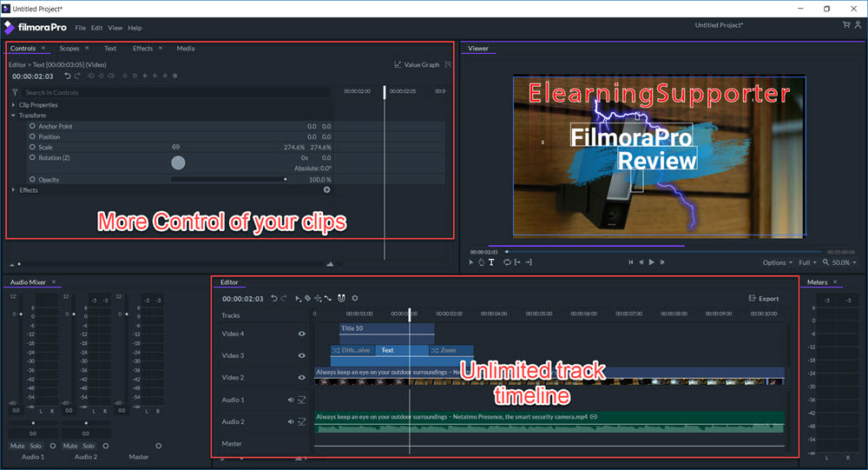Jump to start of clip in Viewer
Screen dimensions: 868x470
[x=630, y=262]
